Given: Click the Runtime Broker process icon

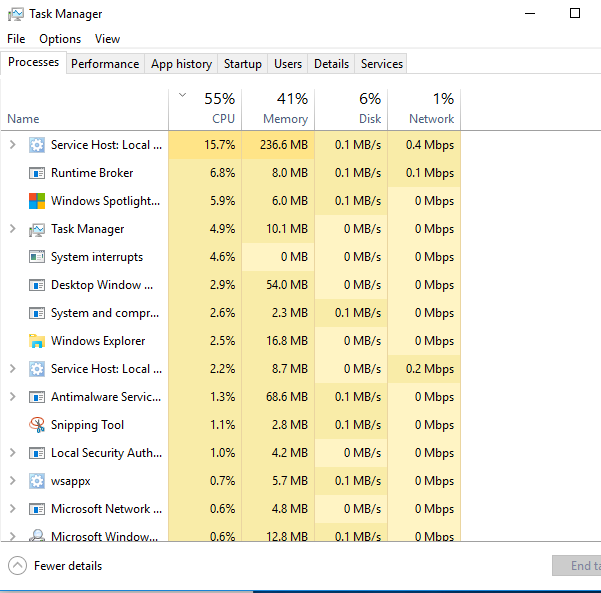Looking at the screenshot, I should click(37, 173).
